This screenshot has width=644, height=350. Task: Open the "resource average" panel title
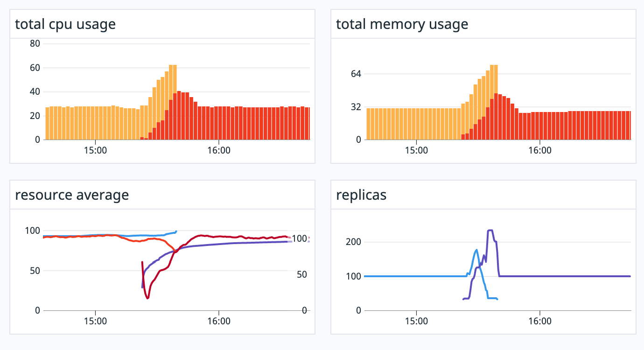pos(72,195)
